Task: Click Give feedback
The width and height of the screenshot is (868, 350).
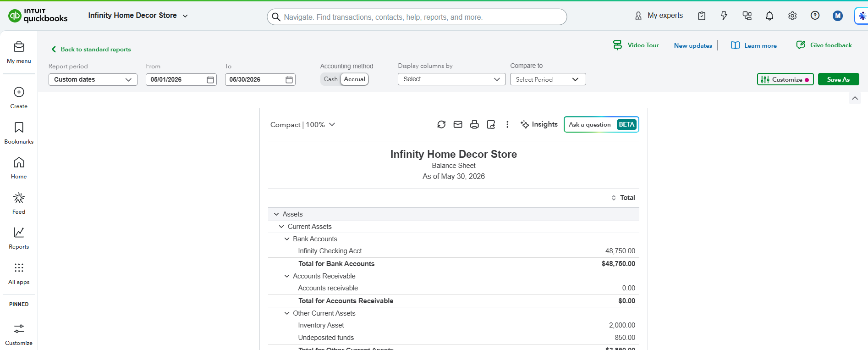Action: point(824,45)
